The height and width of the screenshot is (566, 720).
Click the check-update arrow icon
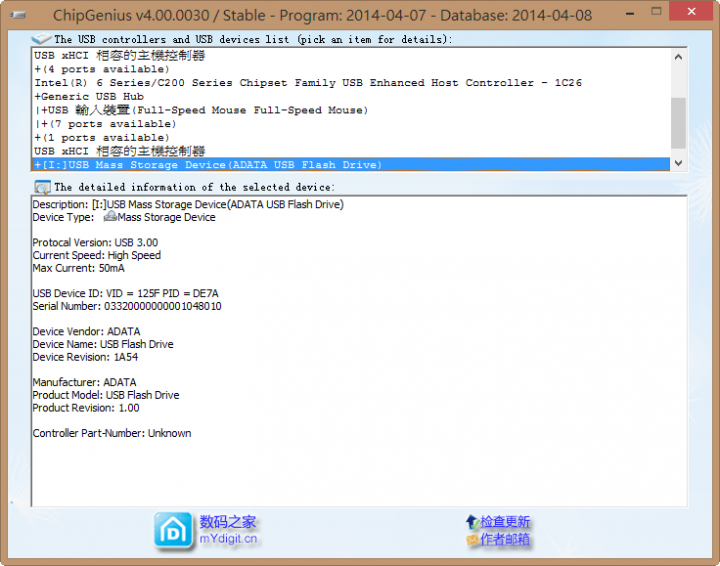472,522
